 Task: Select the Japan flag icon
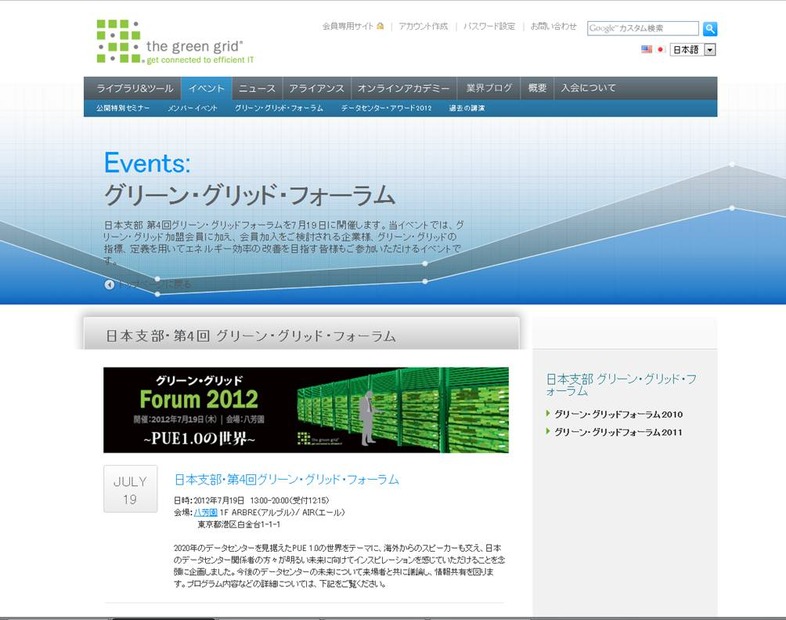[661, 49]
